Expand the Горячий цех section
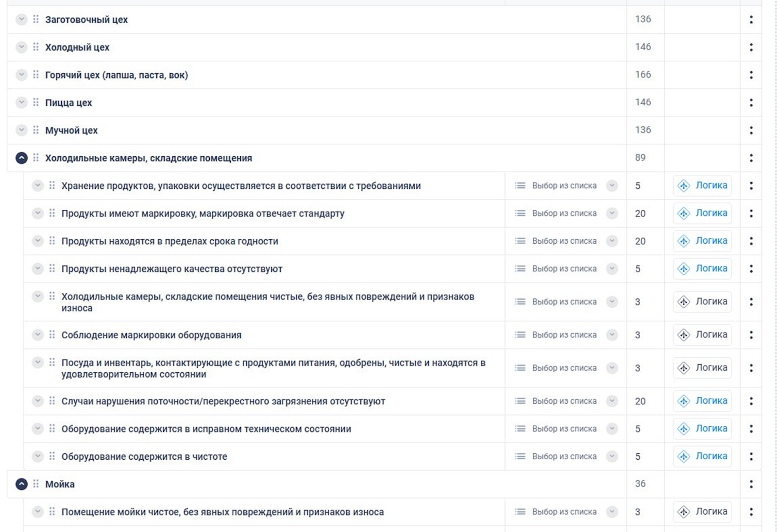 (21, 75)
